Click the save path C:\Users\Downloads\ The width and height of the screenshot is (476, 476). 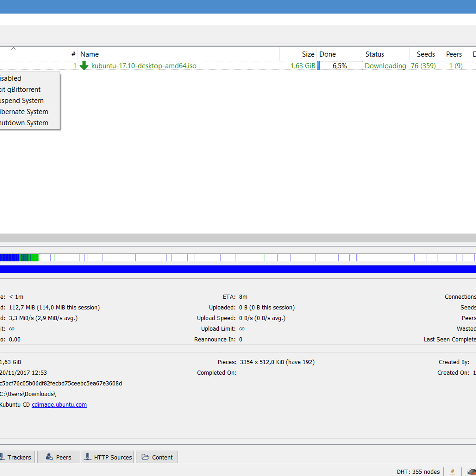click(28, 394)
